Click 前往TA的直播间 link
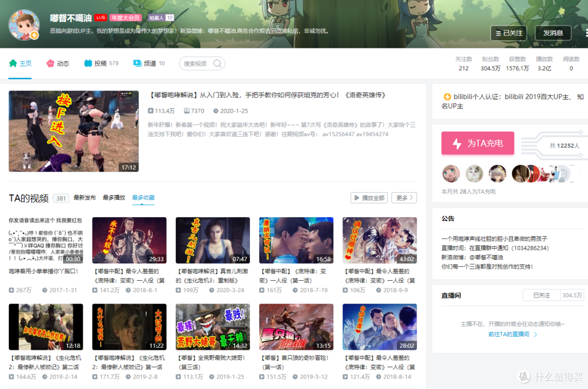 [x=513, y=334]
